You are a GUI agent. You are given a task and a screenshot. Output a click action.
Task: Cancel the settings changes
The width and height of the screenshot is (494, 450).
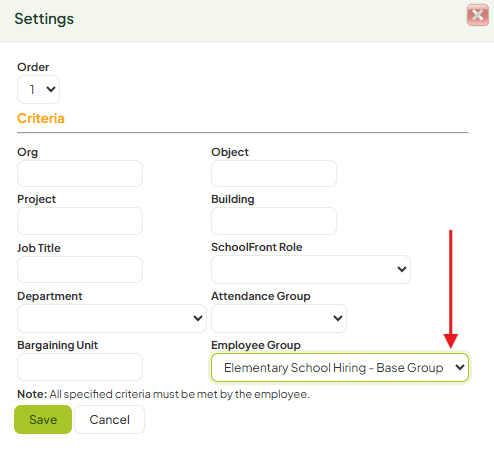pos(110,419)
